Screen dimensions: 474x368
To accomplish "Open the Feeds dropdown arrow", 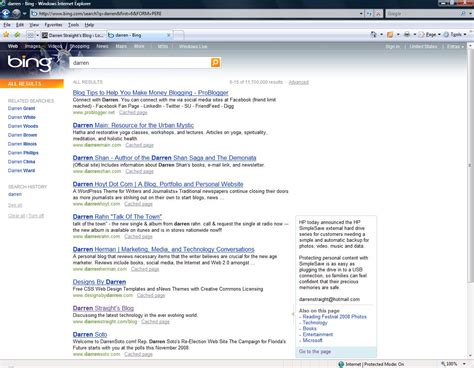I will pos(398,34).
